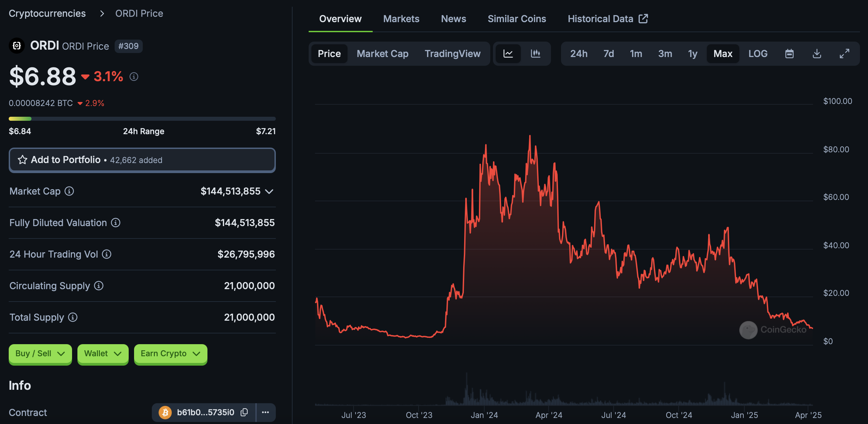This screenshot has width=868, height=424.
Task: Click the Contract row label
Action: point(28,413)
